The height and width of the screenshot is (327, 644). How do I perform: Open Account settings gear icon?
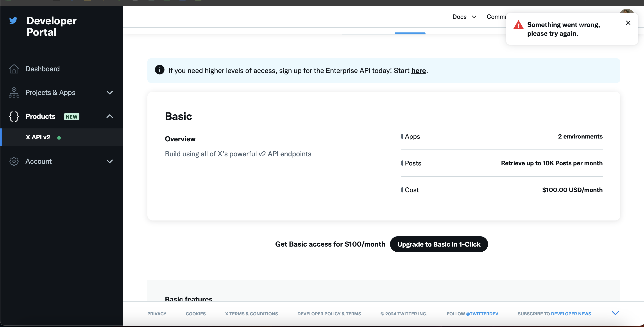pos(14,161)
